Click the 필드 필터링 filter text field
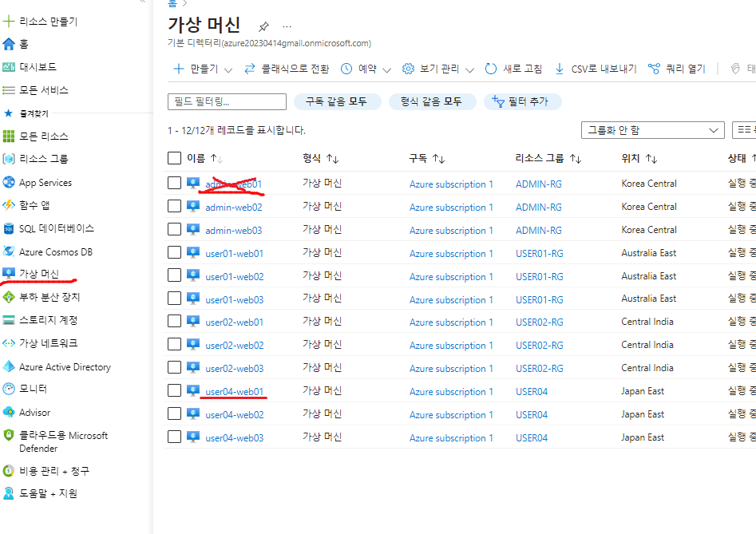The height and width of the screenshot is (534, 756). (x=227, y=101)
